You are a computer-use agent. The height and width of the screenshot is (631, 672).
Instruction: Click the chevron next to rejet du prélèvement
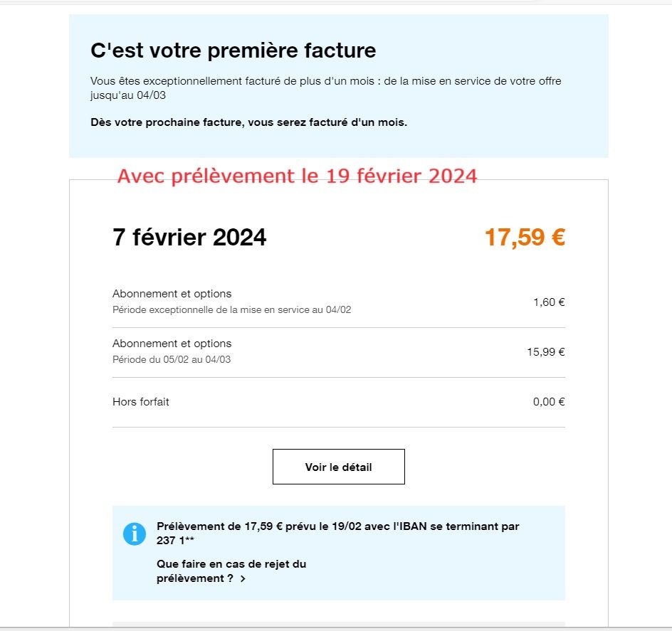(x=243, y=579)
